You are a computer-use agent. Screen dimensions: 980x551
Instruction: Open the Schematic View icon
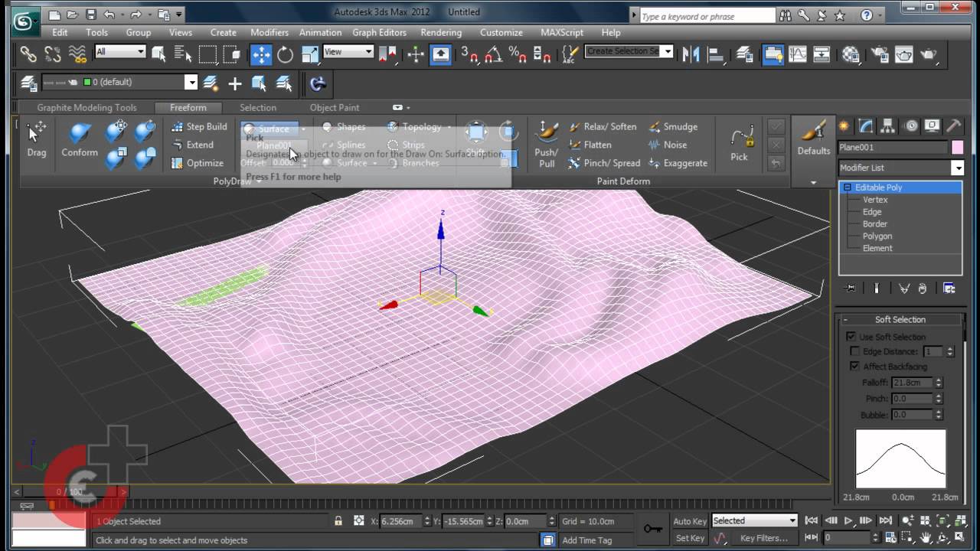(822, 54)
